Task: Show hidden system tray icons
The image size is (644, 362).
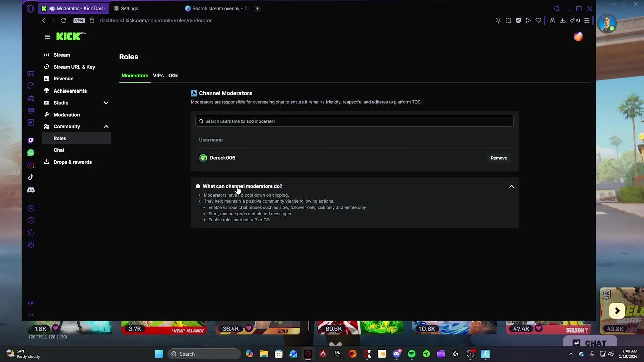Action: pos(570,354)
